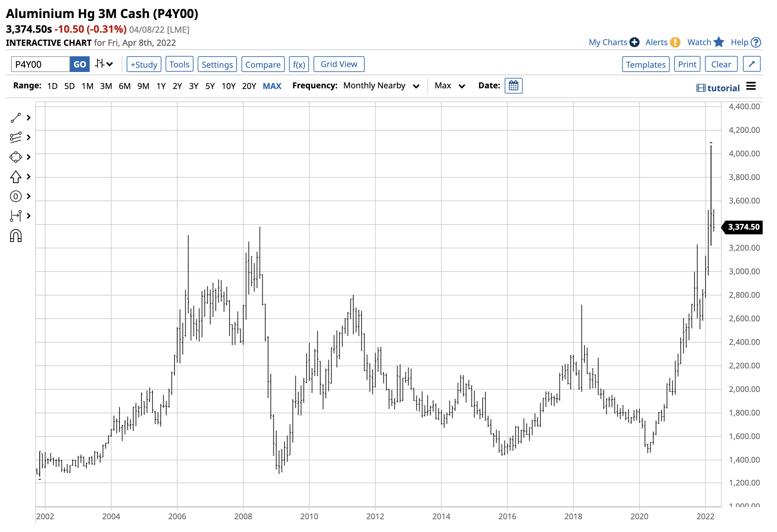Click the P4Y00 symbol input field
777x532 pixels.
point(41,64)
